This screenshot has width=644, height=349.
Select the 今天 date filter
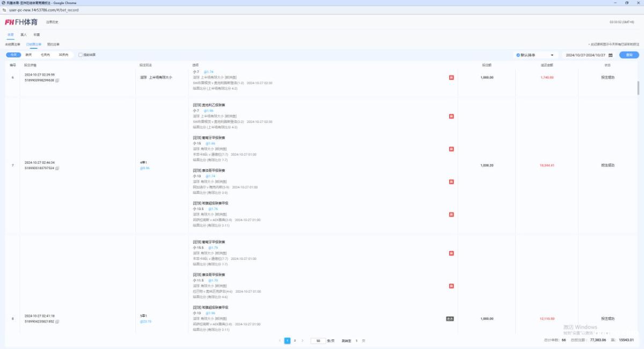pos(13,55)
